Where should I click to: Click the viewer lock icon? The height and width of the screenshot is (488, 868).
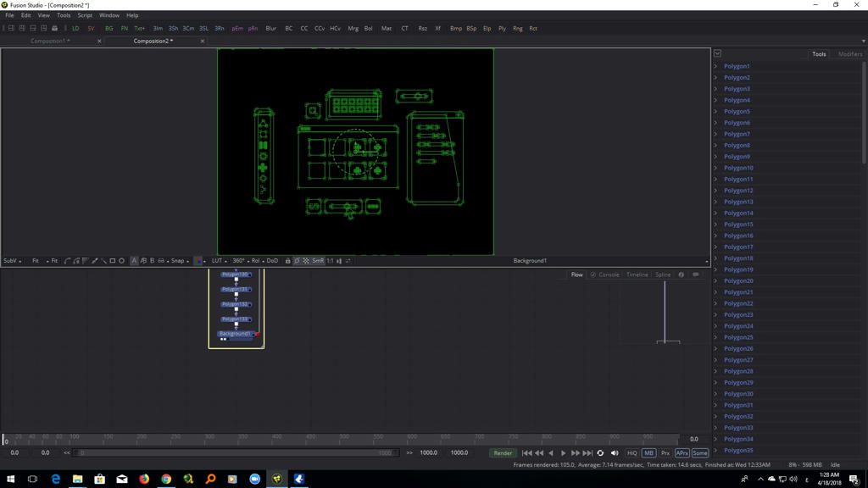point(288,261)
